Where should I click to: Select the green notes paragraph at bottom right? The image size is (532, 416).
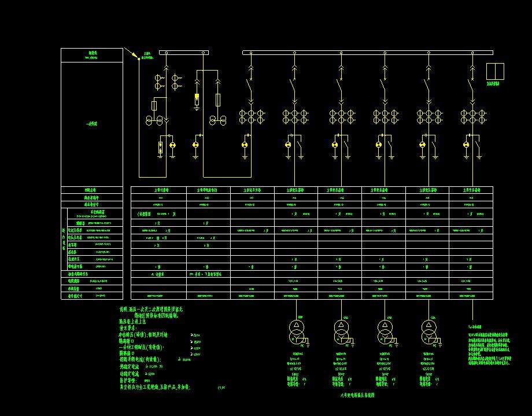(x=489, y=347)
